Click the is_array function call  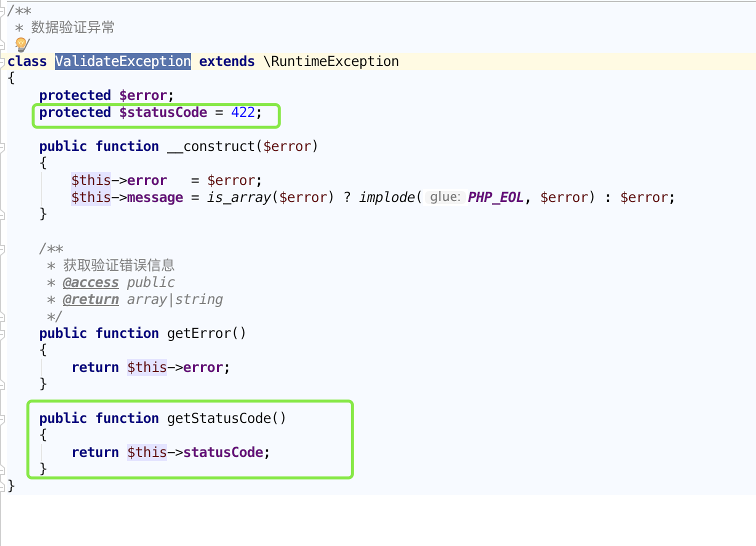tap(239, 197)
